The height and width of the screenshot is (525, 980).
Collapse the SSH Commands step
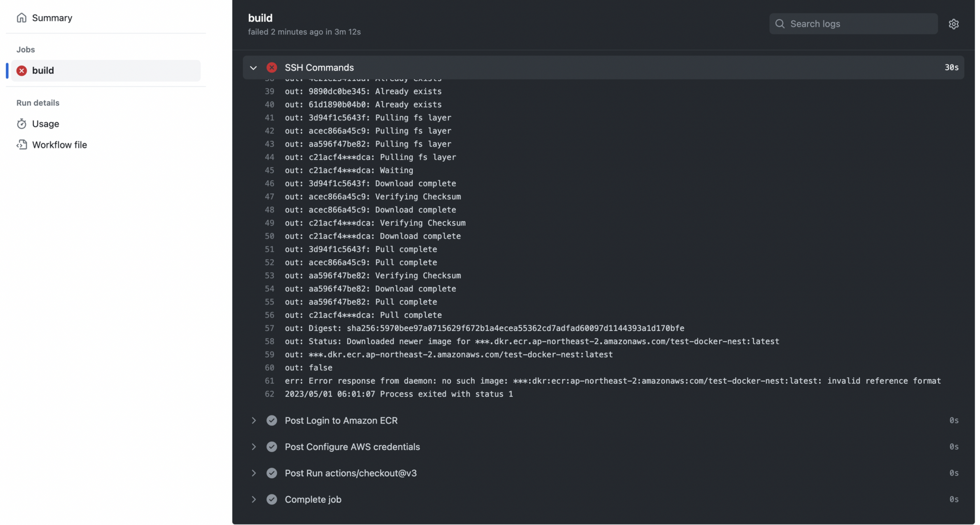point(254,68)
